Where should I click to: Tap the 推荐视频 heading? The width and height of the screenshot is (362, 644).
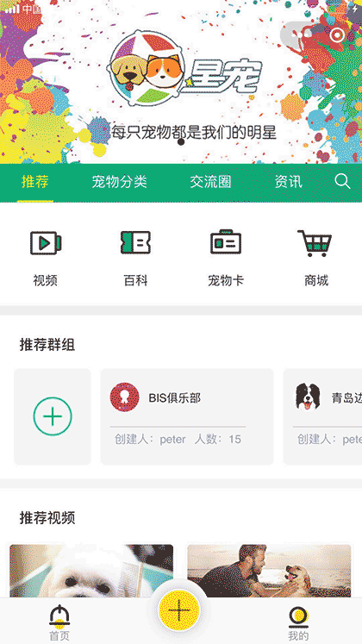[x=47, y=518]
